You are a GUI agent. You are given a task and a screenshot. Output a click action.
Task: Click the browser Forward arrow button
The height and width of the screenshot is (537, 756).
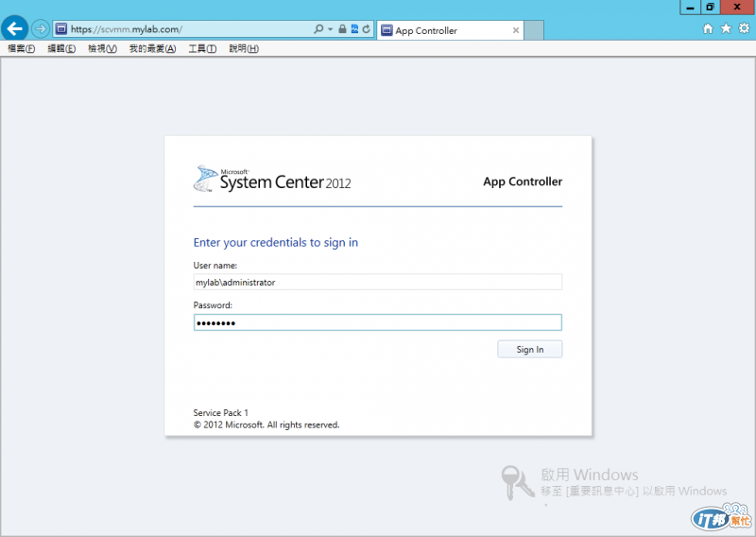click(x=41, y=29)
